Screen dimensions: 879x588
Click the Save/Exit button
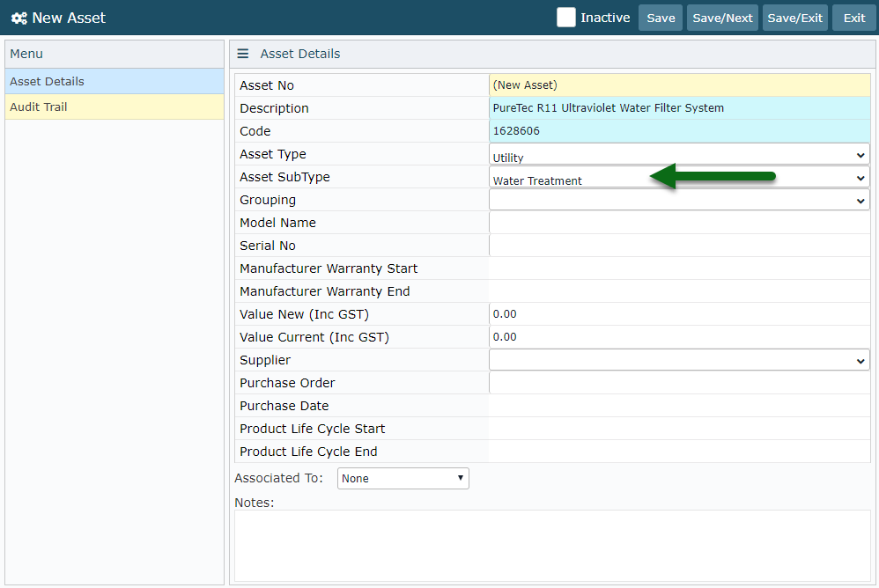click(795, 18)
